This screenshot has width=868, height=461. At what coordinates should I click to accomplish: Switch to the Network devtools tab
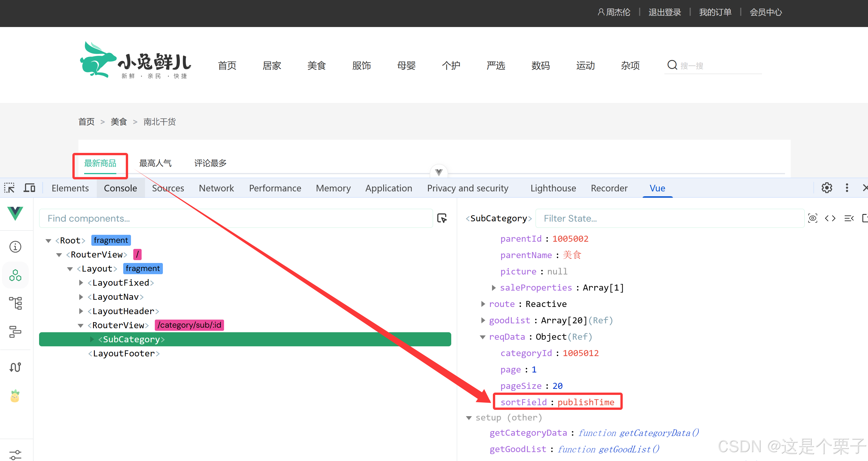click(216, 188)
